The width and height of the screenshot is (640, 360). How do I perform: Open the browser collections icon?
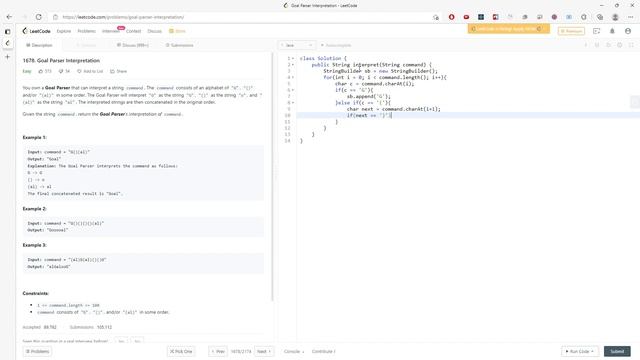600,17
